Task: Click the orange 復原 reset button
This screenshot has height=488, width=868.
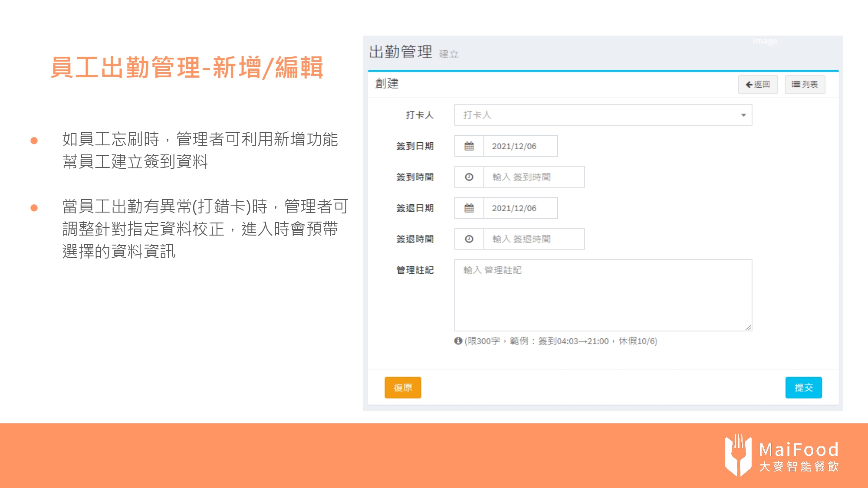Action: coord(402,387)
